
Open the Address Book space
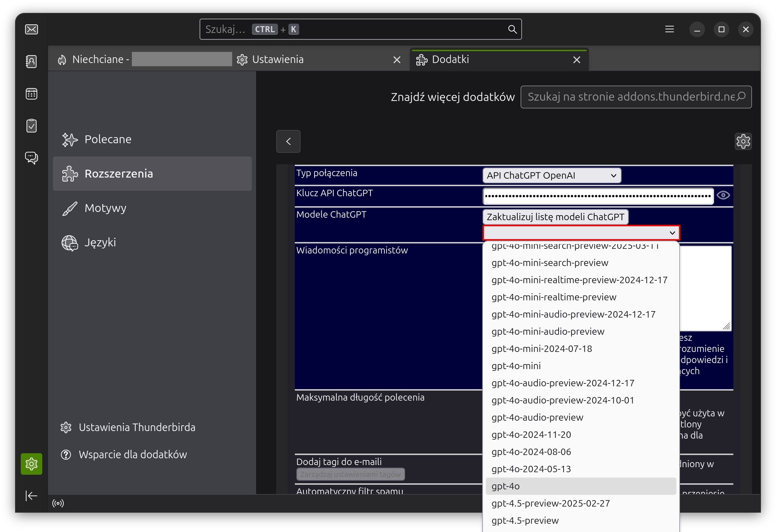pos(32,62)
